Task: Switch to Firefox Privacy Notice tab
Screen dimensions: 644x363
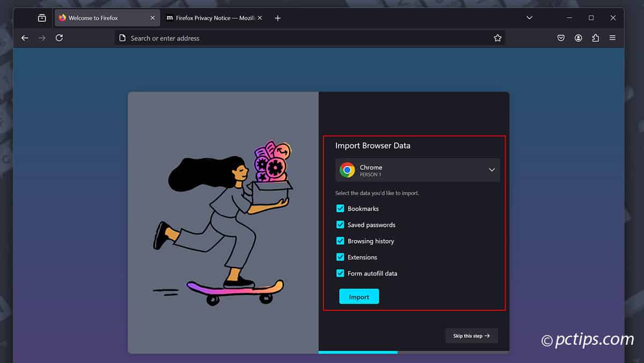Action: [214, 18]
